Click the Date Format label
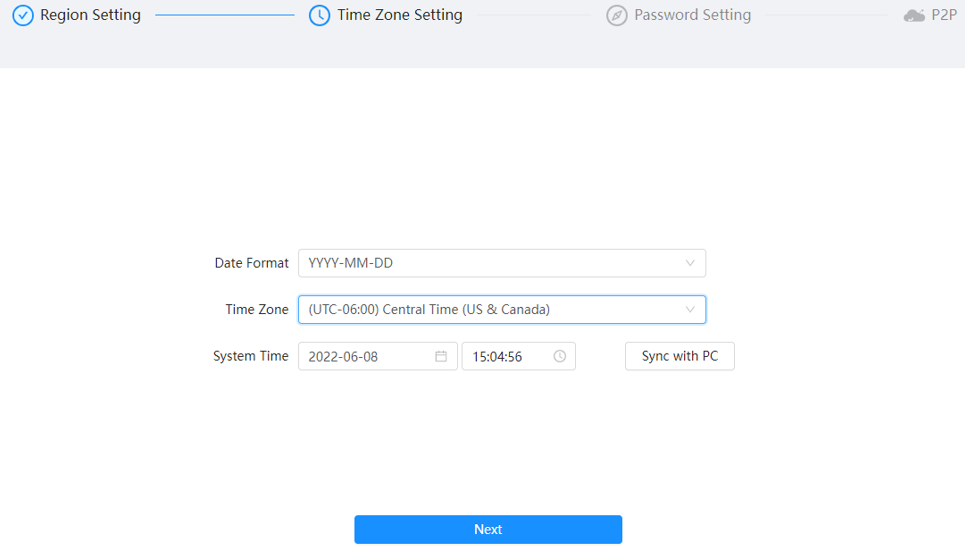The image size is (965, 549). (251, 263)
